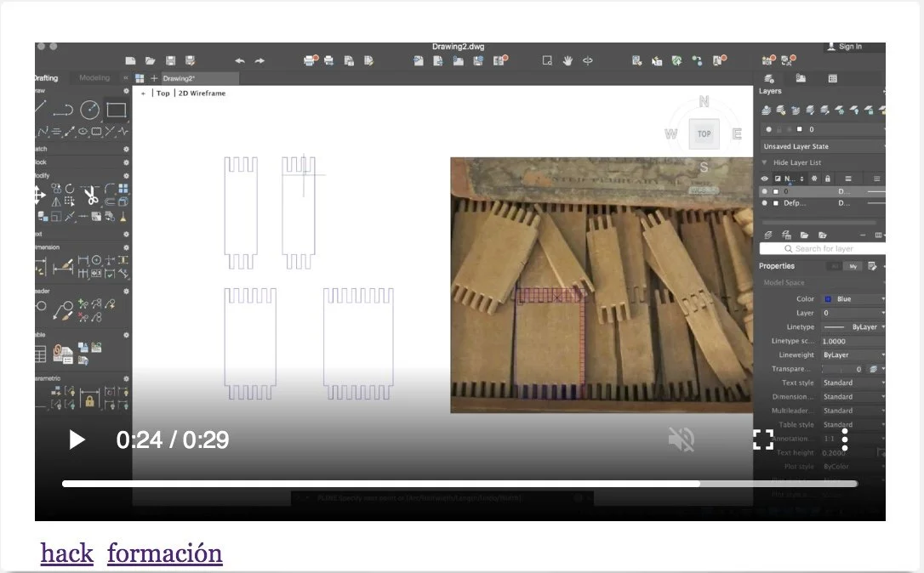Select the Array grid tool
924x573 pixels.
point(123,189)
